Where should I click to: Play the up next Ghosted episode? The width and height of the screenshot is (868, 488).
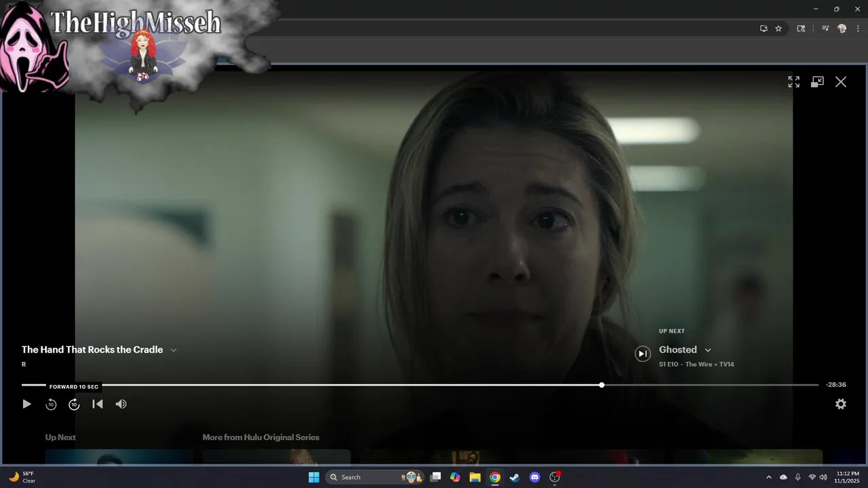tap(643, 353)
